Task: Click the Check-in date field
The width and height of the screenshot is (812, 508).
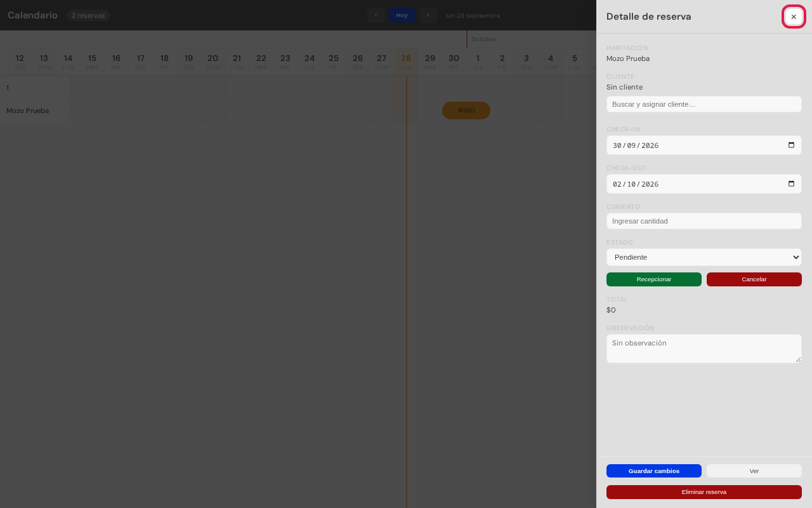Action: tap(704, 145)
